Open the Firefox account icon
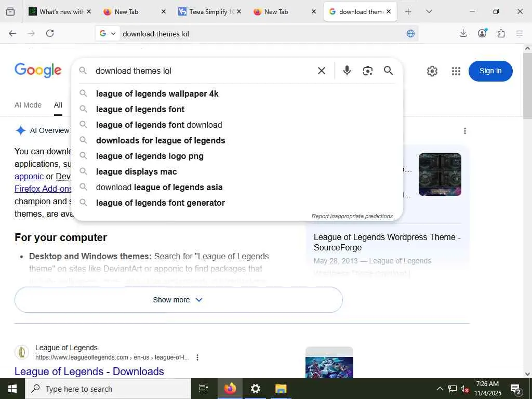 (482, 33)
